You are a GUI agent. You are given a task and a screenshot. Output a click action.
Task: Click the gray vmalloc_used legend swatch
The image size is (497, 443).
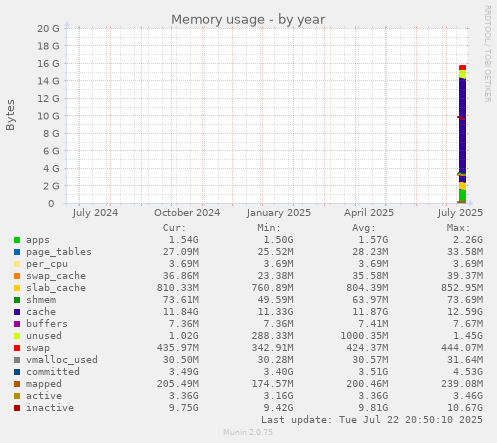(17, 360)
